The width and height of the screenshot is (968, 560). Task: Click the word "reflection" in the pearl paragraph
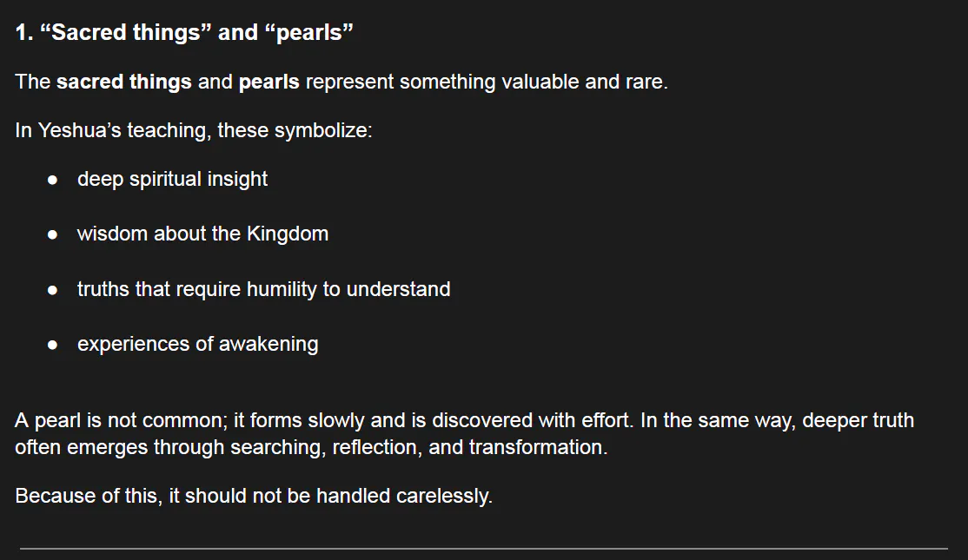(x=375, y=448)
